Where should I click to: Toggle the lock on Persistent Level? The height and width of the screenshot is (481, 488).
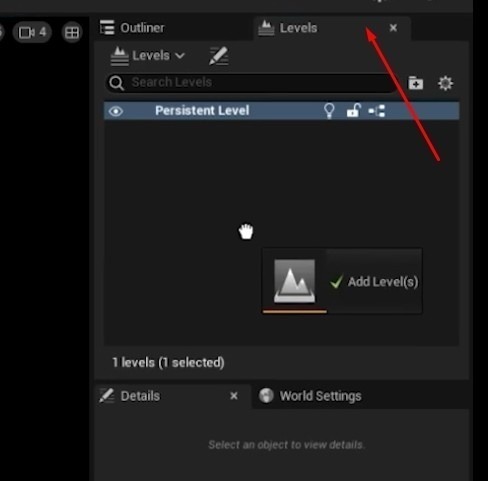[354, 111]
